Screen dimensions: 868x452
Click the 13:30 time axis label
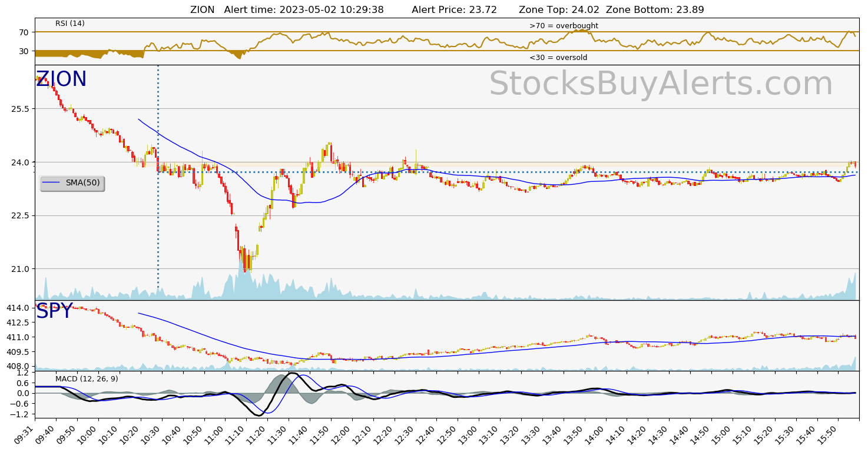pyautogui.click(x=532, y=434)
